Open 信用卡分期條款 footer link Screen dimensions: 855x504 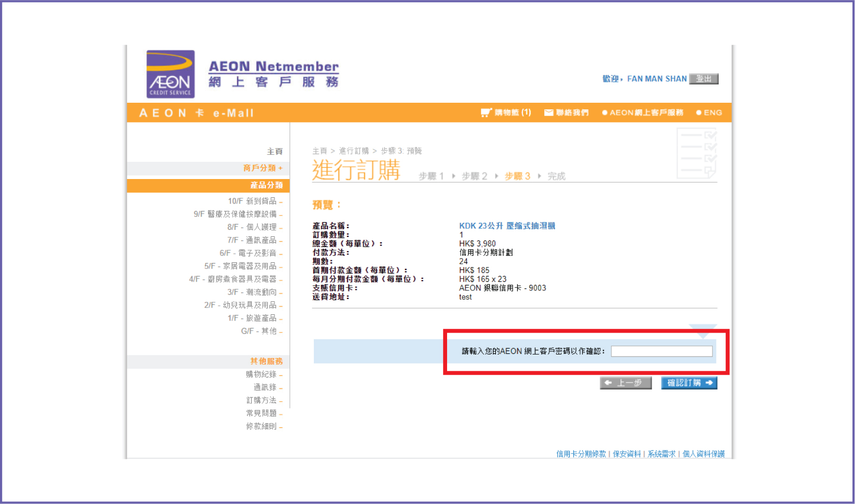(581, 454)
